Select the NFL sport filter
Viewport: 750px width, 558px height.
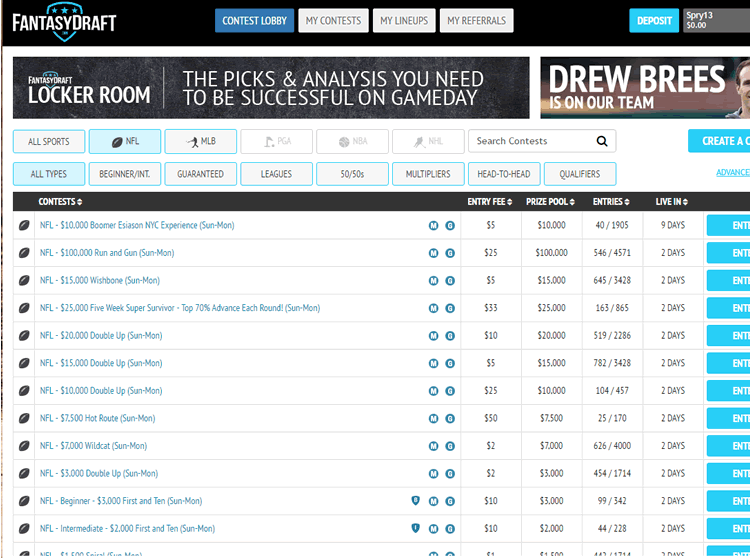point(125,142)
